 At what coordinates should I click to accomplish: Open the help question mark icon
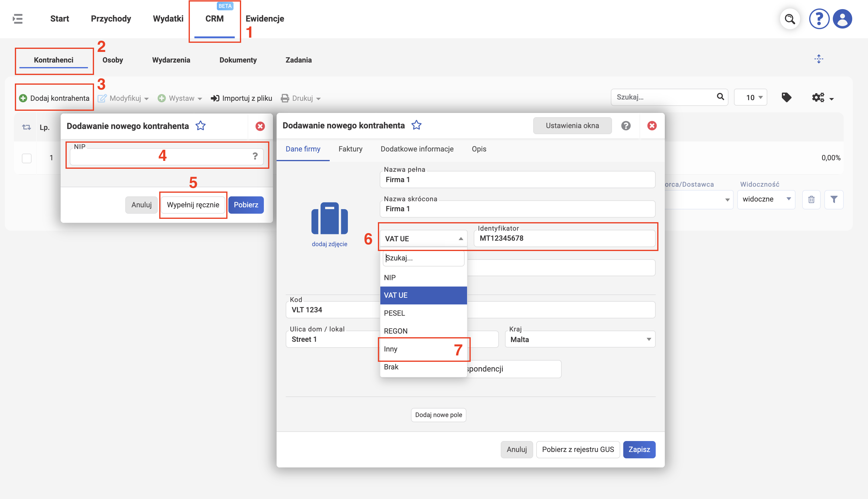click(x=819, y=19)
